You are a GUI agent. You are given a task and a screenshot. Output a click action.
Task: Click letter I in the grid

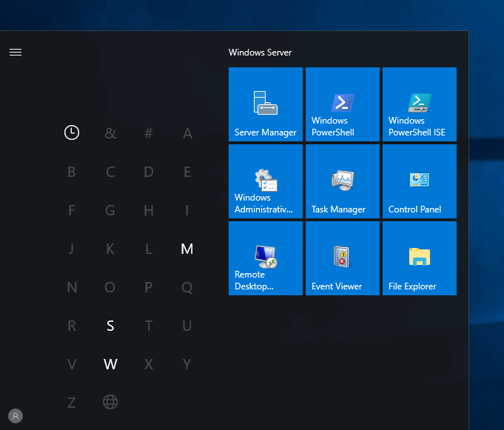187,210
